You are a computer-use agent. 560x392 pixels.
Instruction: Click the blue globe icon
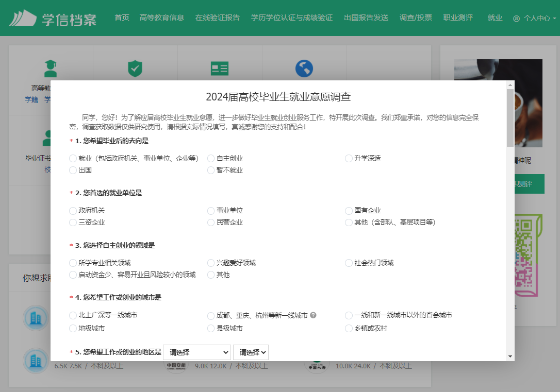(304, 69)
